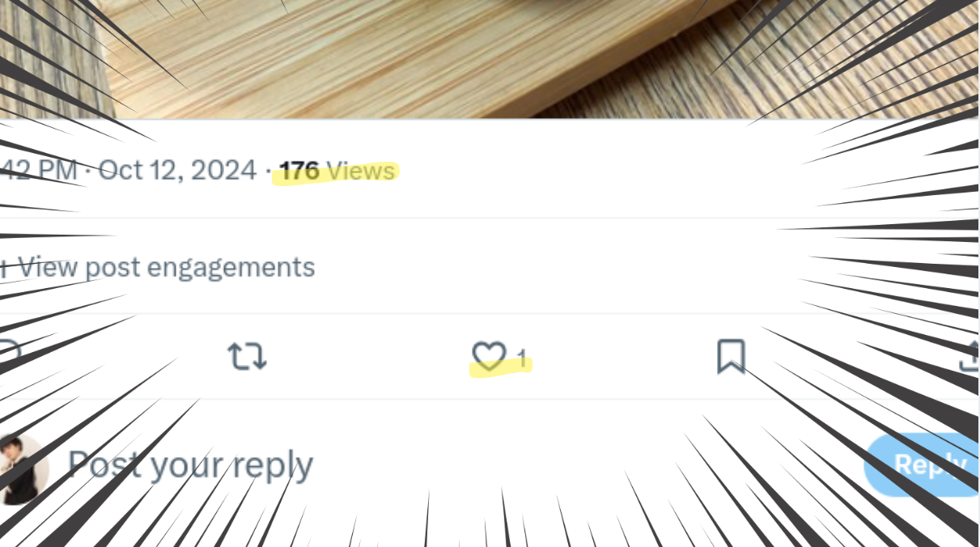Click the analytics icon beside View post engagements
Viewport: 980px width, 547px height.
[4, 266]
